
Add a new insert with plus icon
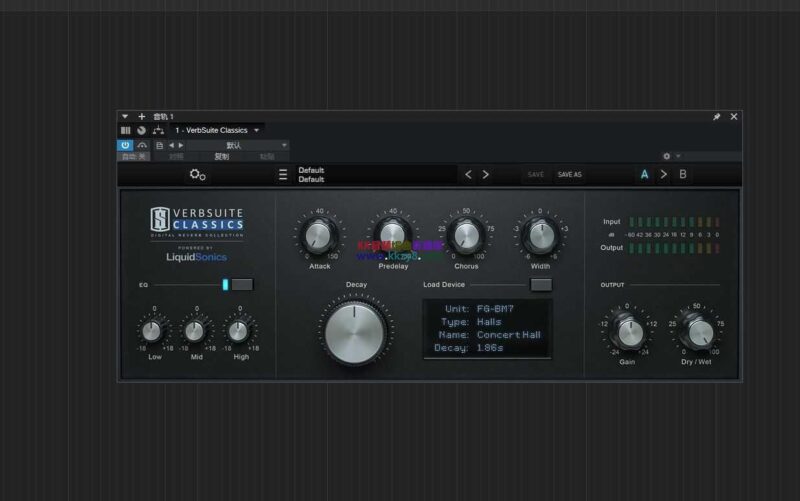click(142, 117)
